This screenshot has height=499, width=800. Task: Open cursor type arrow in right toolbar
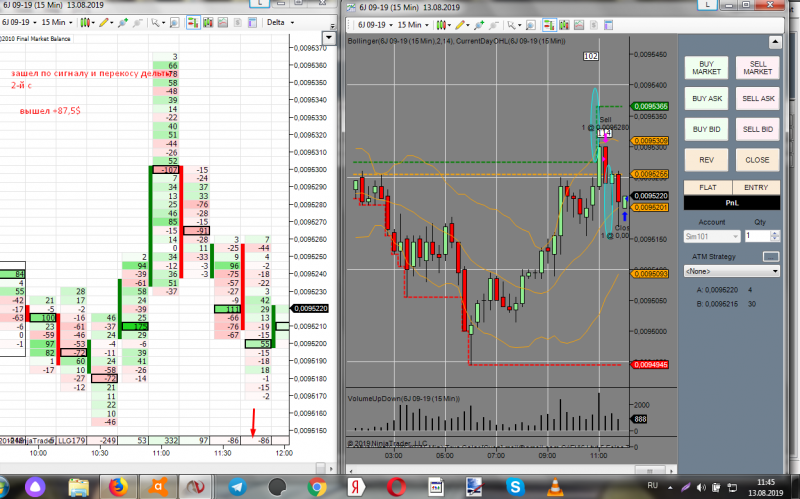tap(519, 26)
